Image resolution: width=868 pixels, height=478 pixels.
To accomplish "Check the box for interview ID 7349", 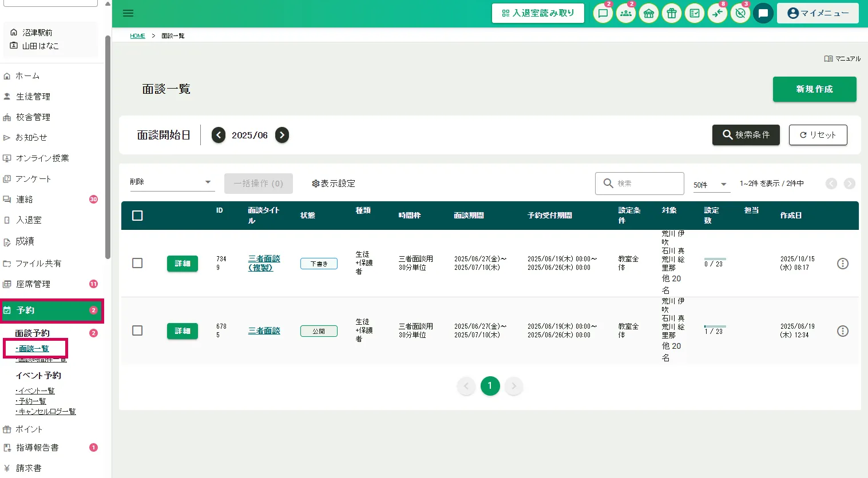I will [137, 263].
